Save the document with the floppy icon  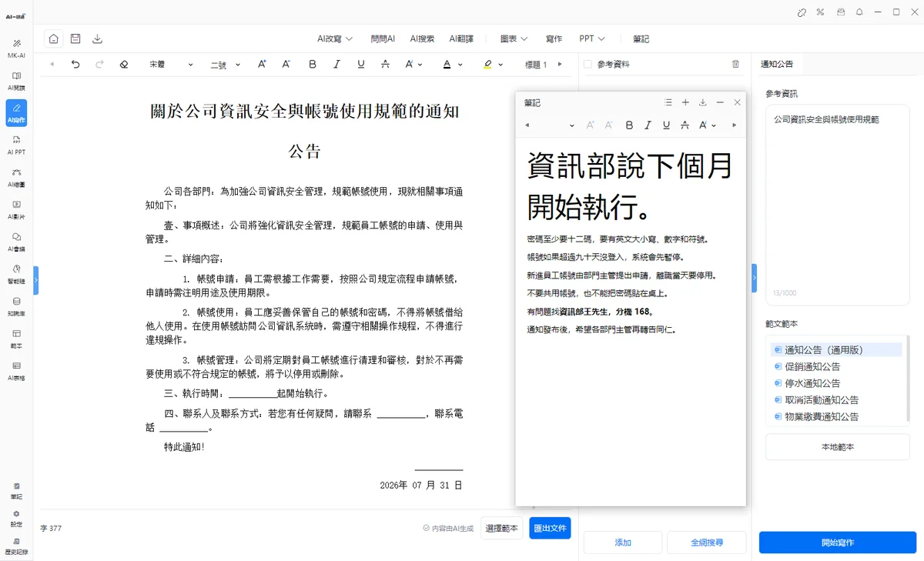click(75, 38)
